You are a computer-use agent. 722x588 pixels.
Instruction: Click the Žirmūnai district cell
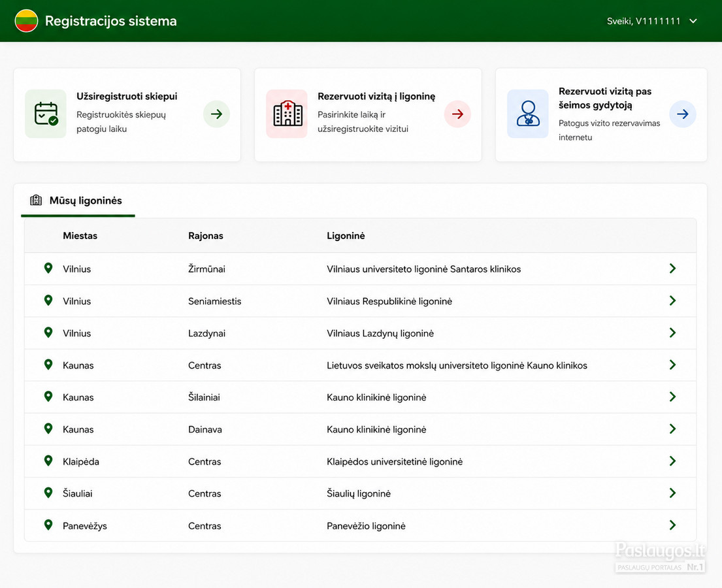click(206, 269)
